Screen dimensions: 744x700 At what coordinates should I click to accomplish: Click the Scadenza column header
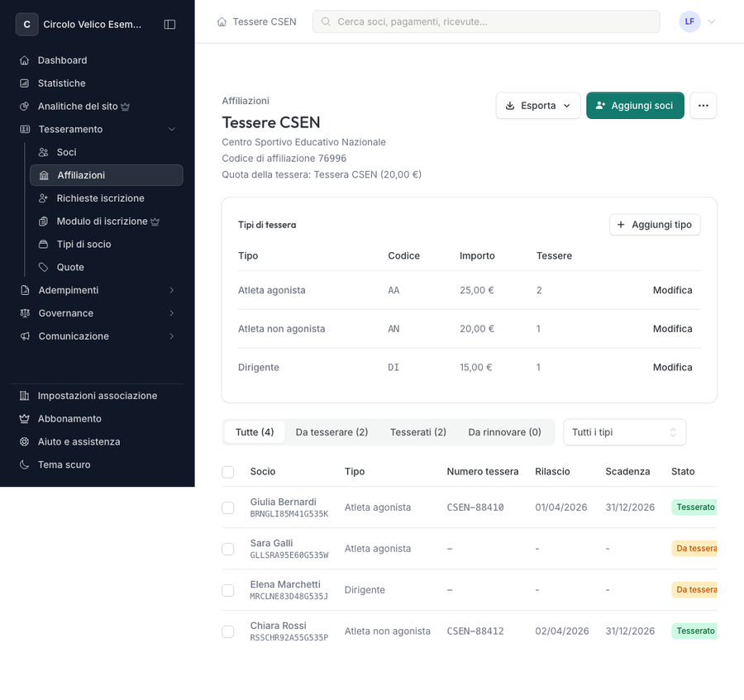(x=627, y=472)
